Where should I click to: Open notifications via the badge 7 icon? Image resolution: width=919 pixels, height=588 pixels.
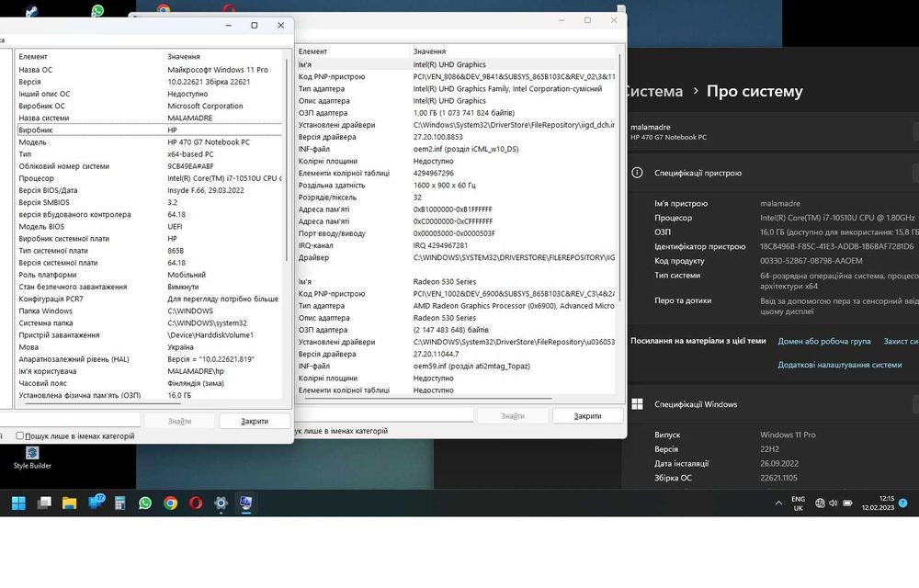(903, 503)
